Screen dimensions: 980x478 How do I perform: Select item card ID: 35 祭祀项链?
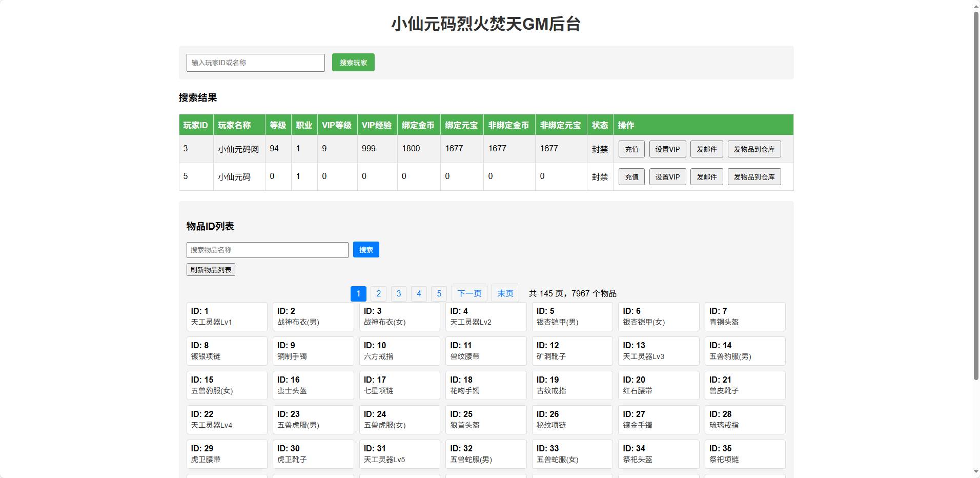tap(745, 454)
